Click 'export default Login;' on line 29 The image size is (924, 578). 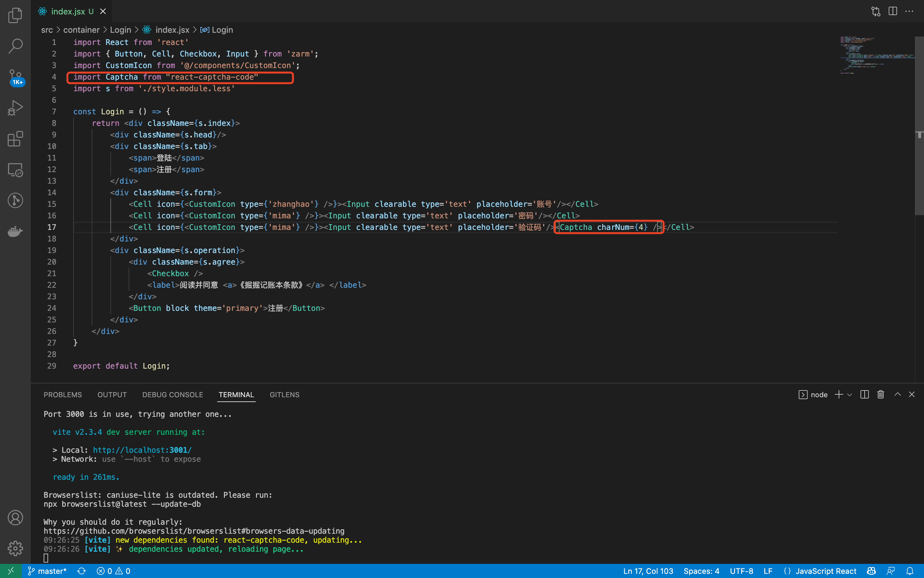point(121,366)
